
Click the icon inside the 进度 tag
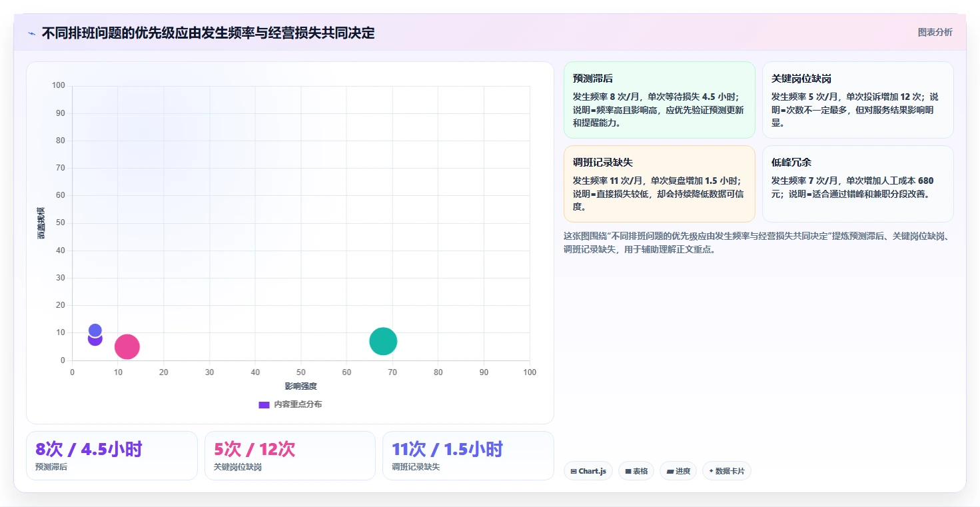pyautogui.click(x=670, y=471)
